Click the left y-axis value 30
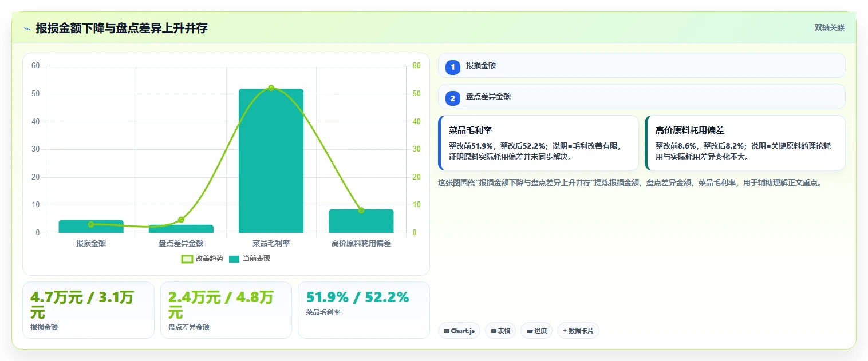The height and width of the screenshot is (361, 868). 35,149
